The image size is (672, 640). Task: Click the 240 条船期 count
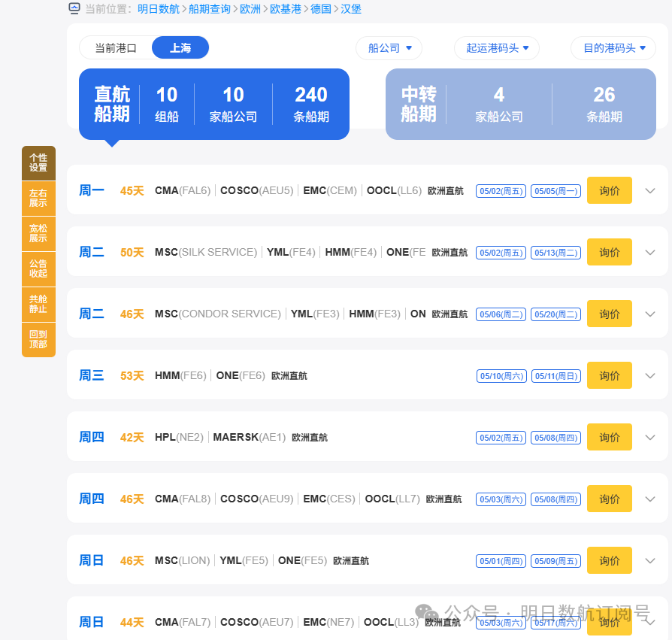[x=311, y=105]
